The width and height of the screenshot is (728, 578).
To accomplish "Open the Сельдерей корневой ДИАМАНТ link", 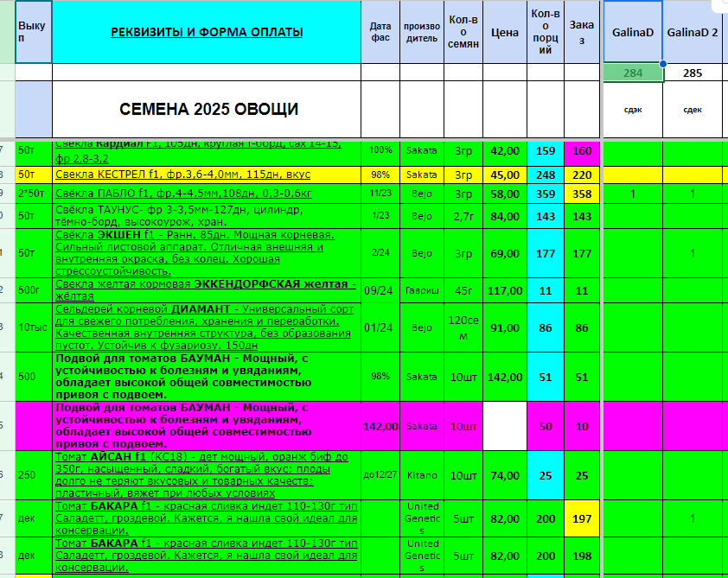I will [204, 327].
